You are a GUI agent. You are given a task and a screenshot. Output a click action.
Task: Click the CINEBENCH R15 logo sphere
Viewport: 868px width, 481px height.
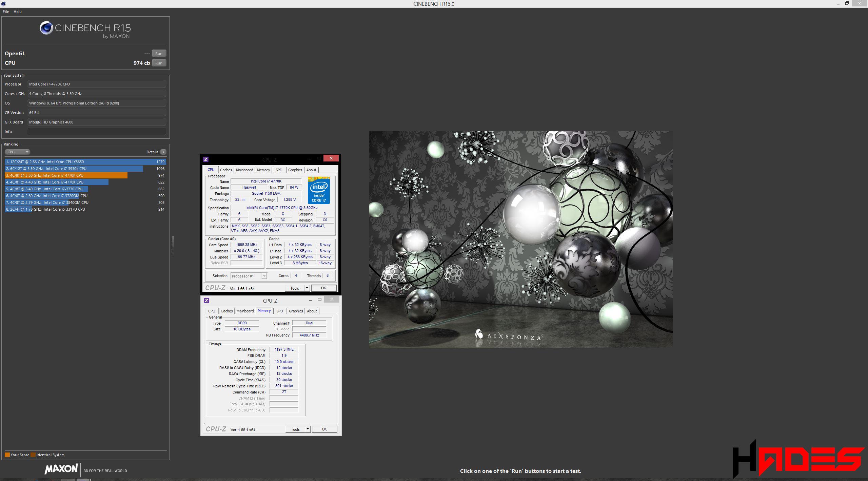point(46,28)
